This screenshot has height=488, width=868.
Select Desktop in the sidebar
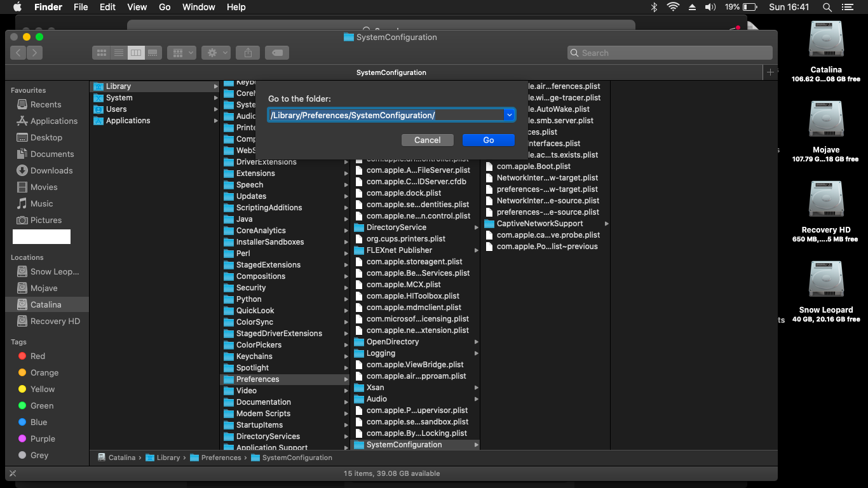[46, 138]
